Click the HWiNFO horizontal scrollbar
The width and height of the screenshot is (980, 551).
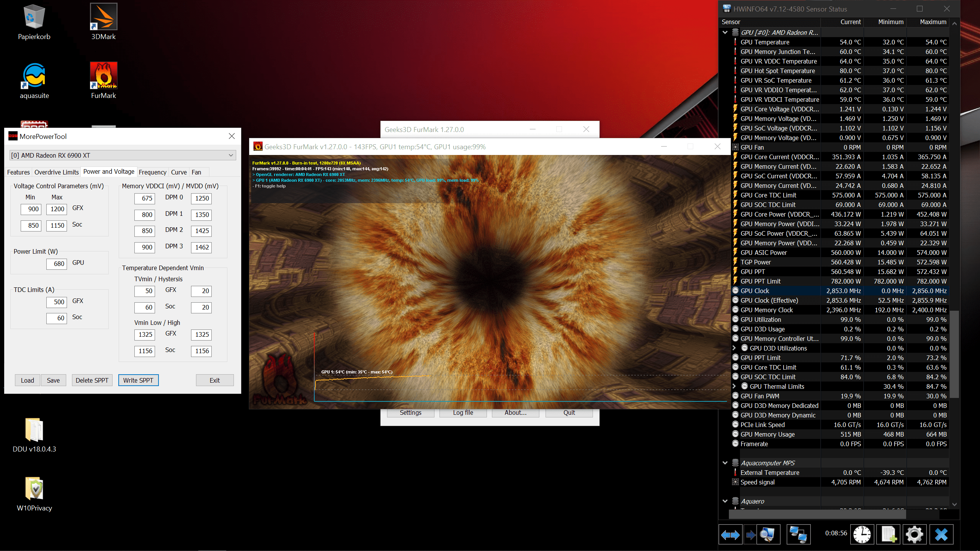pos(817,515)
